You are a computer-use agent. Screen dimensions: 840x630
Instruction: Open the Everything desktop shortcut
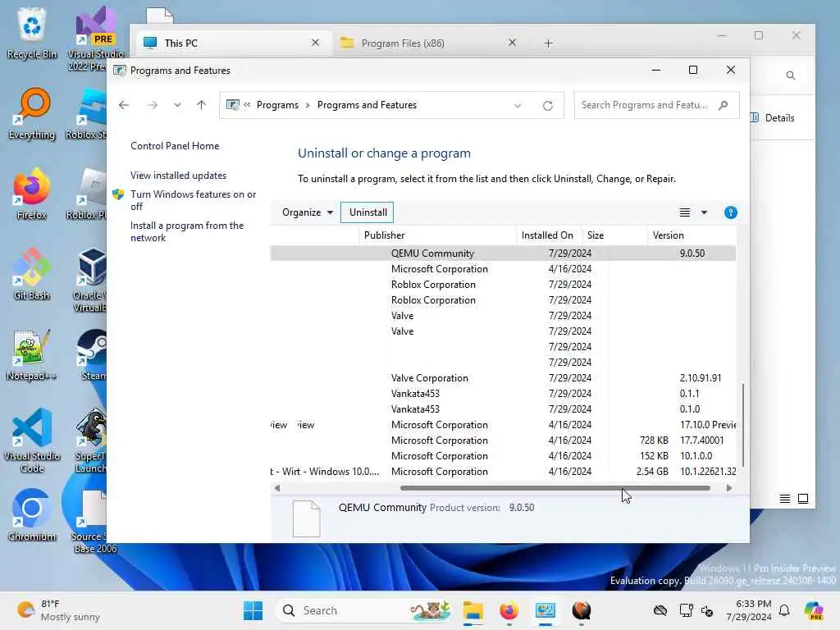pyautogui.click(x=32, y=113)
